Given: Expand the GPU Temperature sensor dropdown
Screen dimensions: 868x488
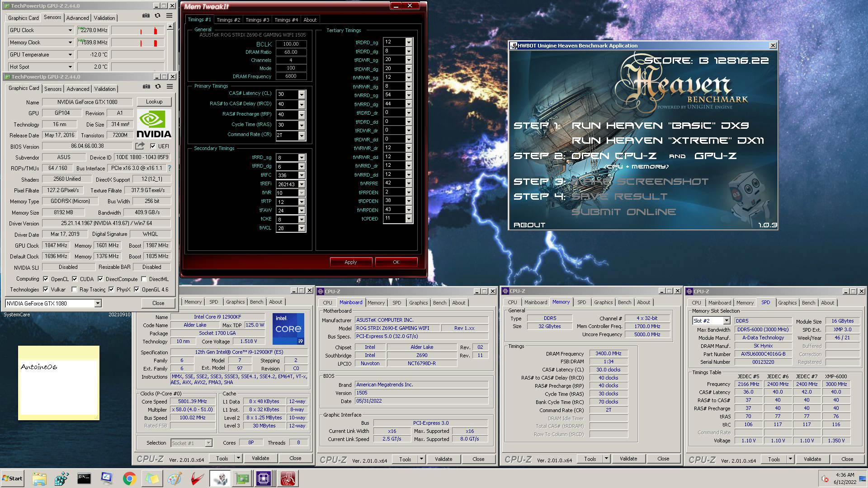Looking at the screenshot, I should tap(70, 55).
